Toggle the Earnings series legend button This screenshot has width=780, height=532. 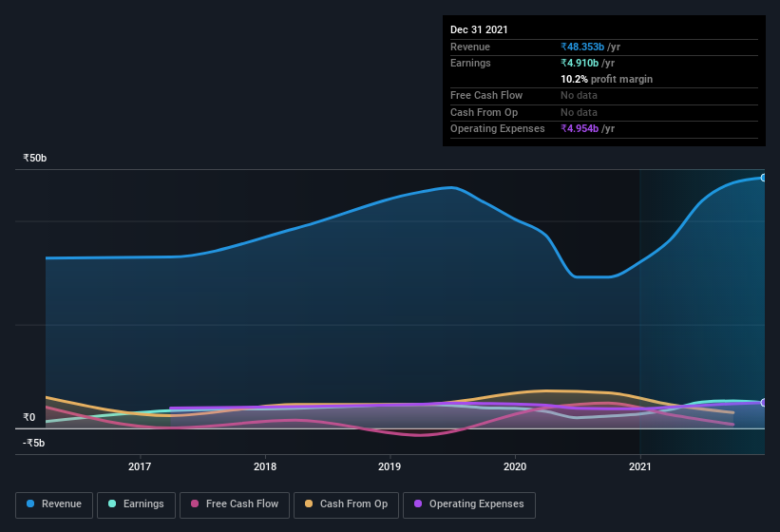(x=136, y=505)
